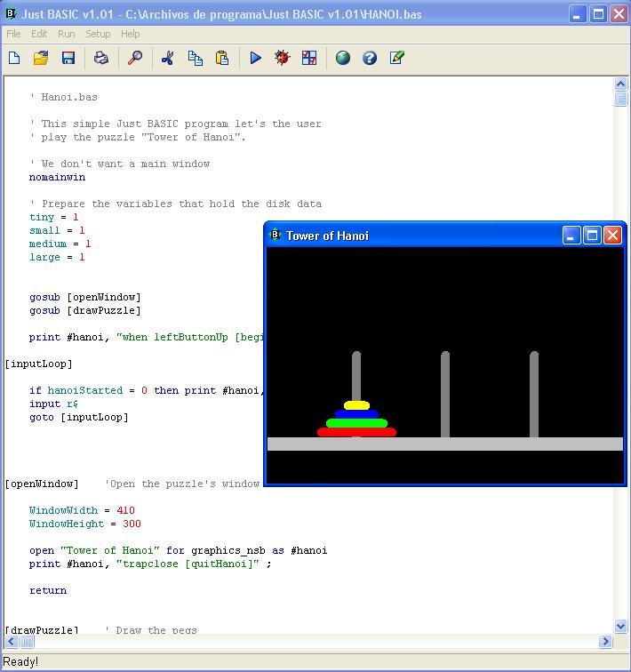
Task: Click the blue small disk
Action: coord(356,414)
